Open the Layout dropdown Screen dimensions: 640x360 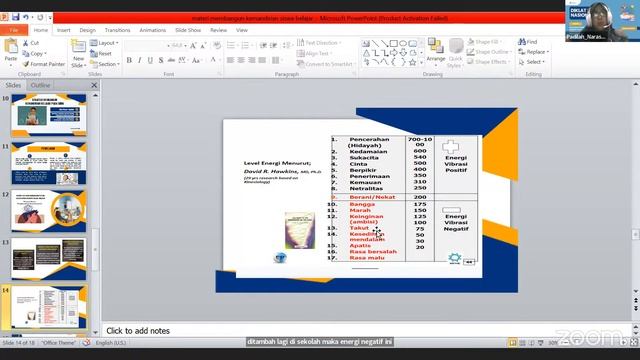tap(104, 43)
